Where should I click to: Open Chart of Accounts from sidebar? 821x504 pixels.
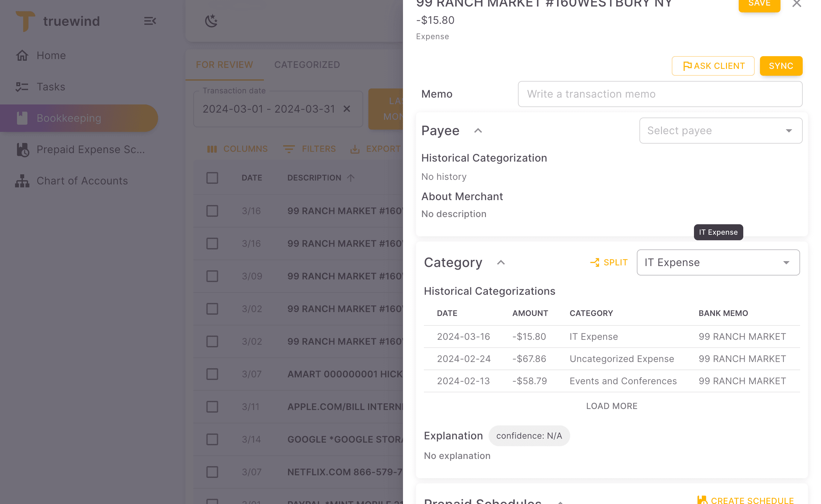point(82,181)
